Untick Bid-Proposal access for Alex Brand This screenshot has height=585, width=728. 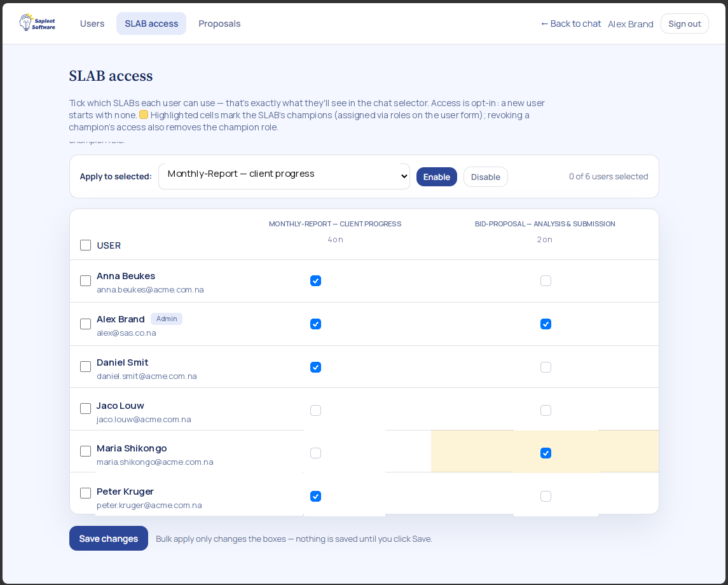[x=546, y=324]
